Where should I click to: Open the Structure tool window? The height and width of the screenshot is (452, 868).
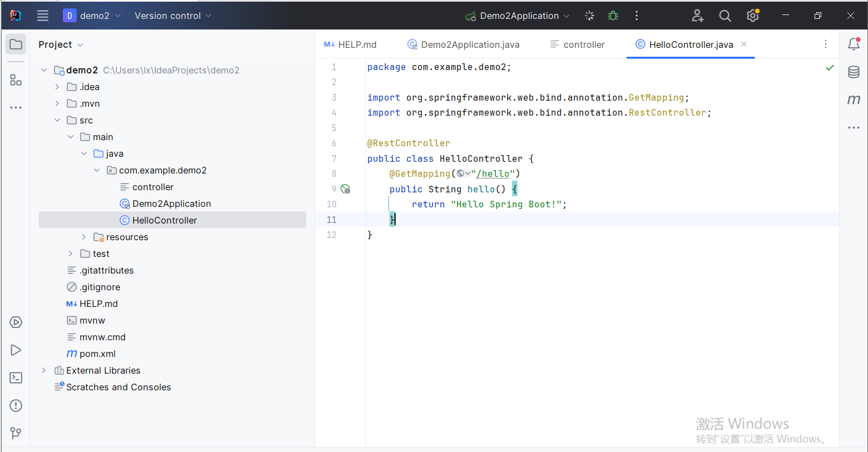16,80
